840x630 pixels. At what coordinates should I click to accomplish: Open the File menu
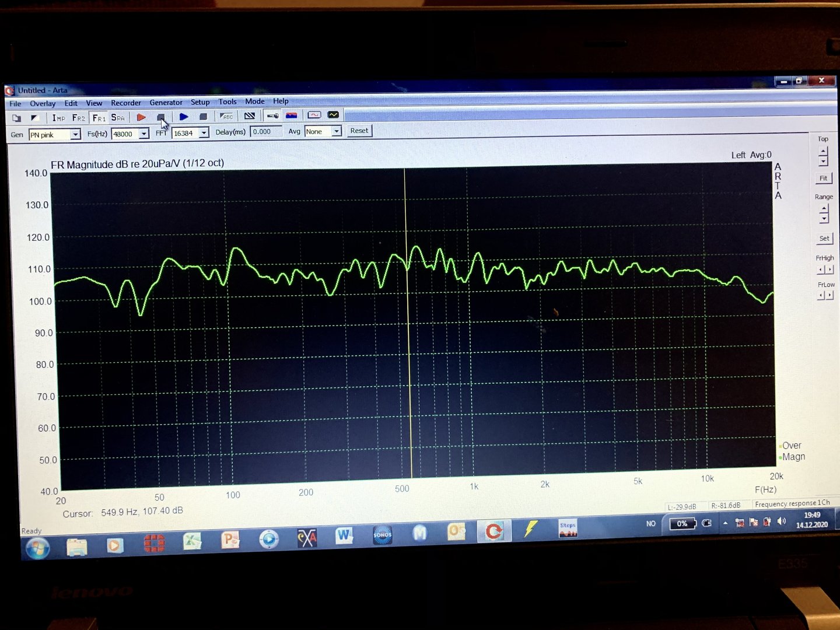(x=16, y=104)
